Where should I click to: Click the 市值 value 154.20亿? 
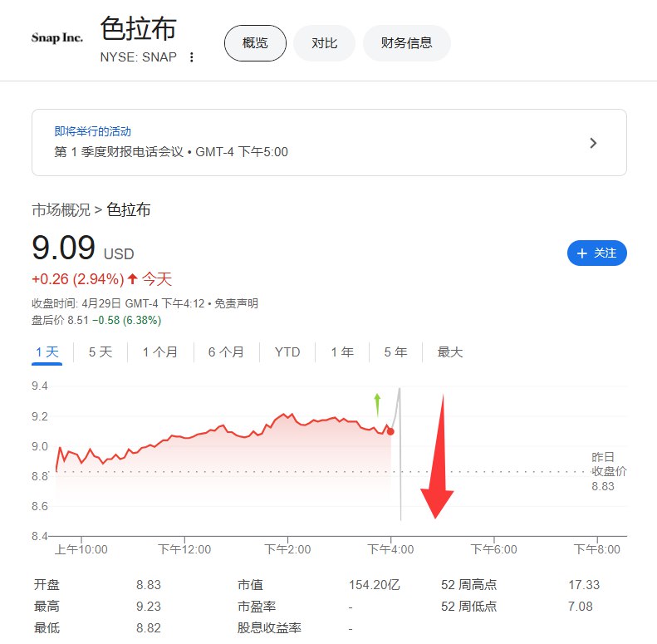click(x=374, y=584)
